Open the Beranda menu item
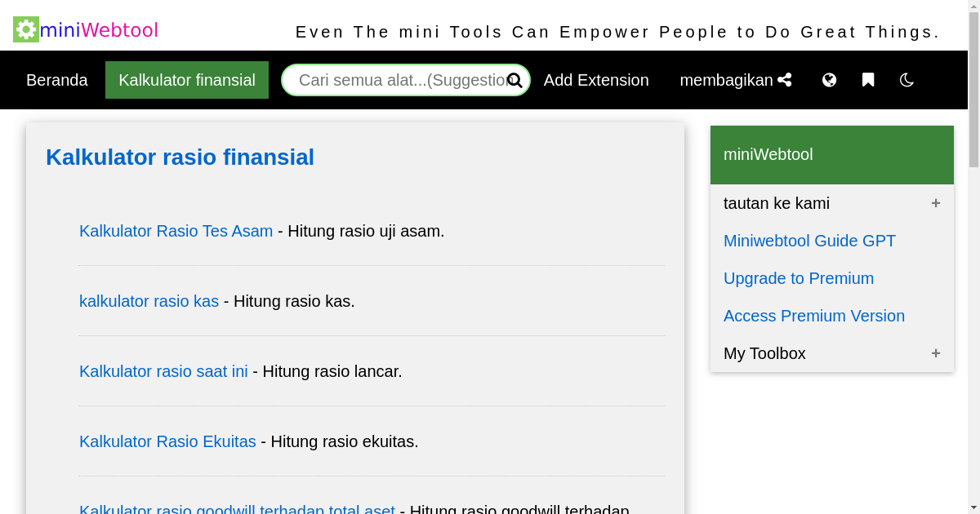980x514 pixels. coord(56,80)
